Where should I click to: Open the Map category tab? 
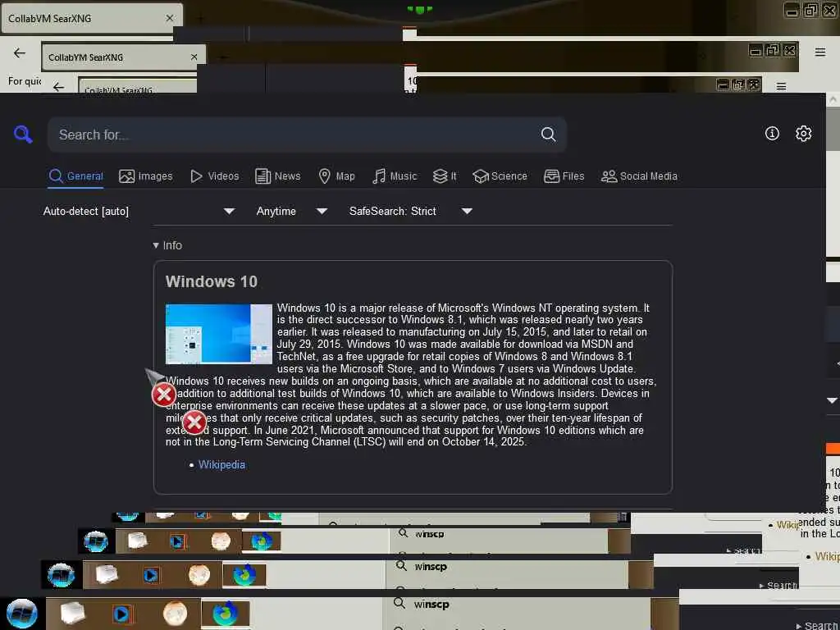click(x=336, y=176)
